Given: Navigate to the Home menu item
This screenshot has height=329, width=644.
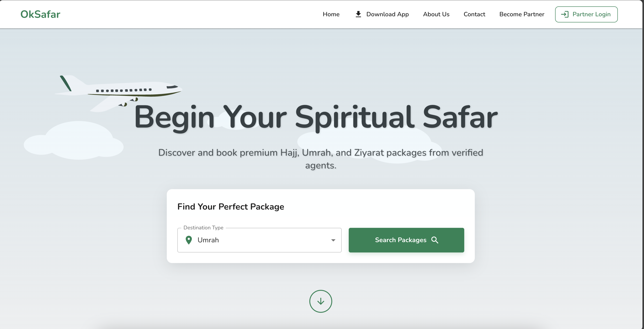Looking at the screenshot, I should (331, 14).
